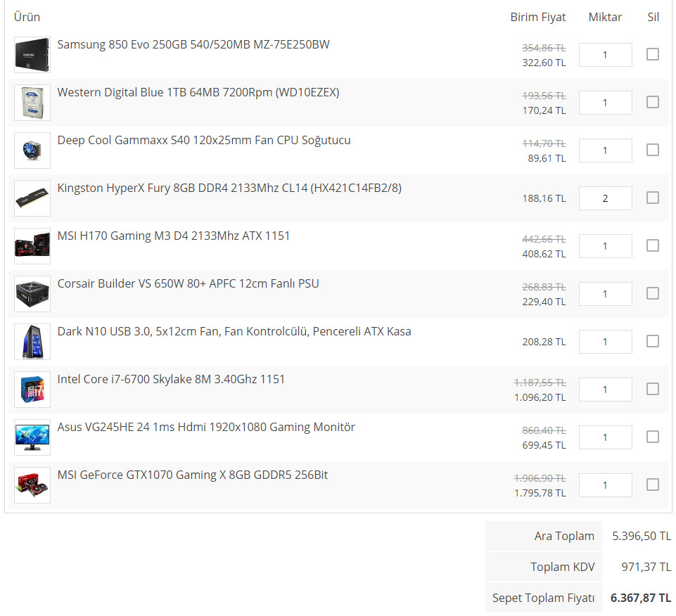
Task: Mark Asus VG245HE monitor for removal
Action: pos(653,437)
